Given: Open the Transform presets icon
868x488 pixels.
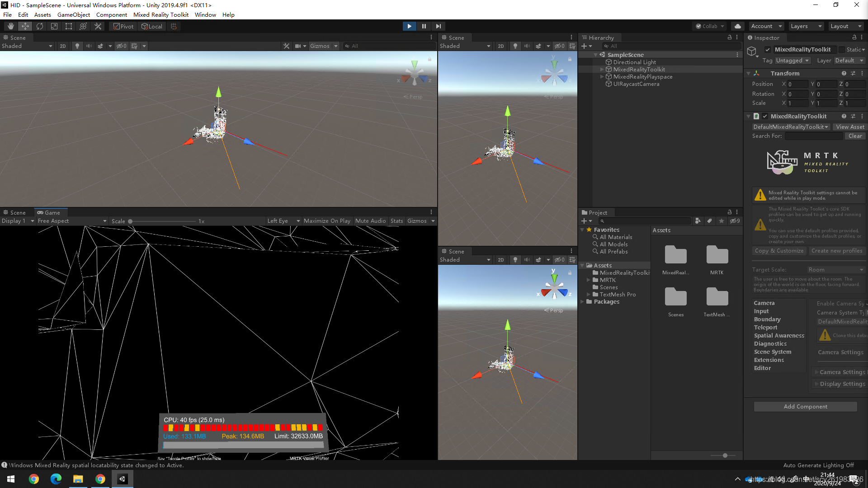Looking at the screenshot, I should pos(853,73).
